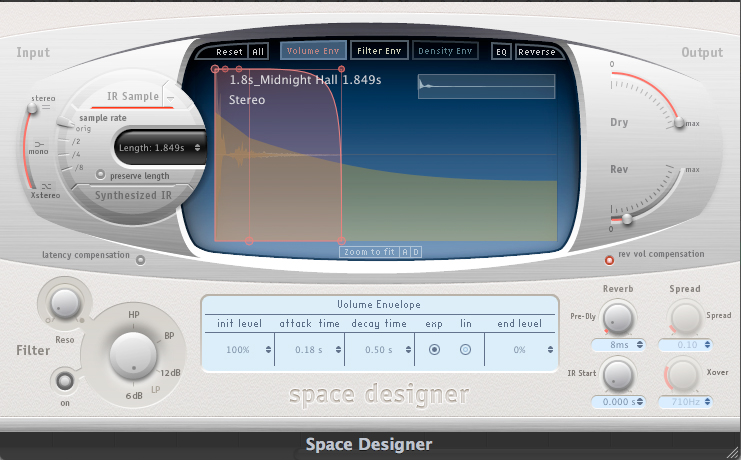741x460 pixels.
Task: Select BP filter mode
Action: (x=169, y=336)
